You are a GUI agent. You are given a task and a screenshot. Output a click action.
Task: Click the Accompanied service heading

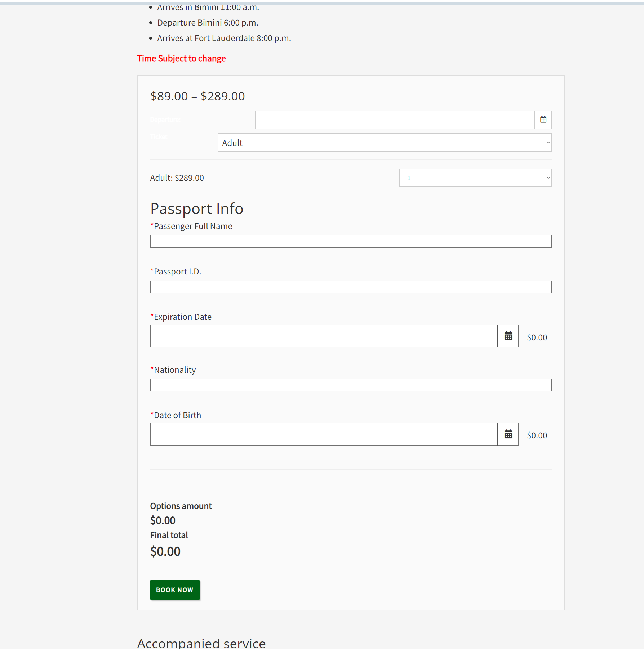pyautogui.click(x=201, y=643)
